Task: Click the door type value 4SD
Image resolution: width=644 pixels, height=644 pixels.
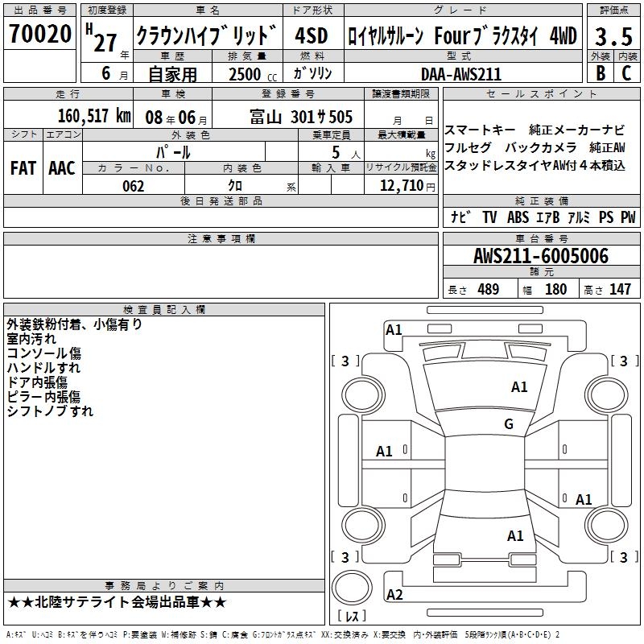Action: click(x=312, y=35)
